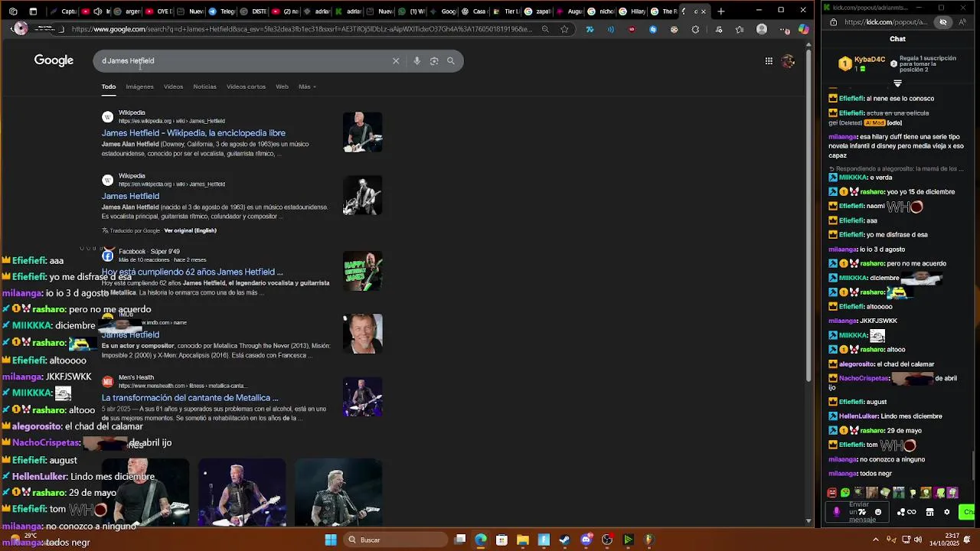Viewport: 980px width, 551px height.
Task: Open the volume control in system tray
Action: coord(917,540)
